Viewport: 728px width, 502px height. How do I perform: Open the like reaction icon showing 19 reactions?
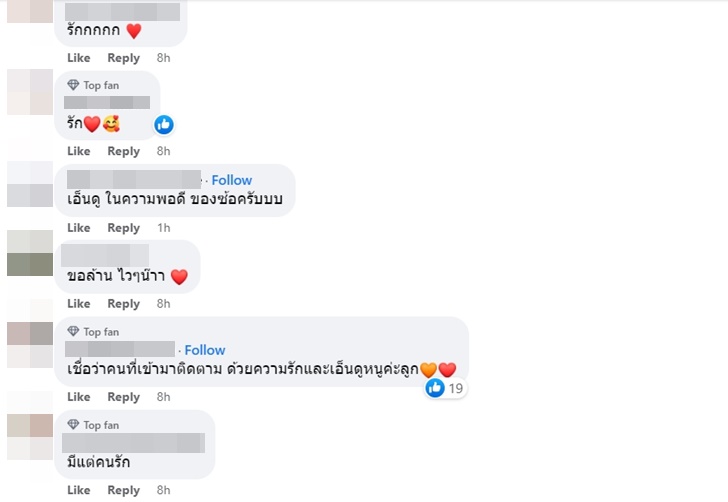(x=435, y=388)
